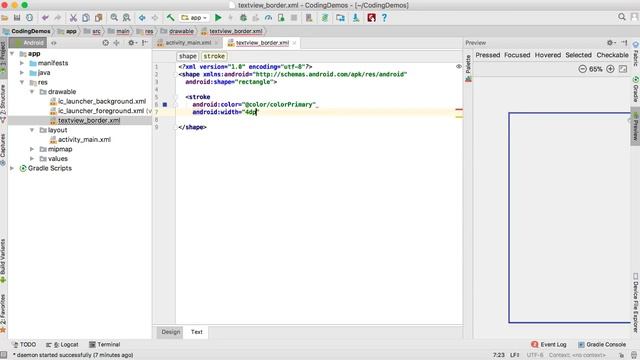This screenshot has width=640, height=360.
Task: Click the zoom to fit preview icon
Action: [x=623, y=69]
